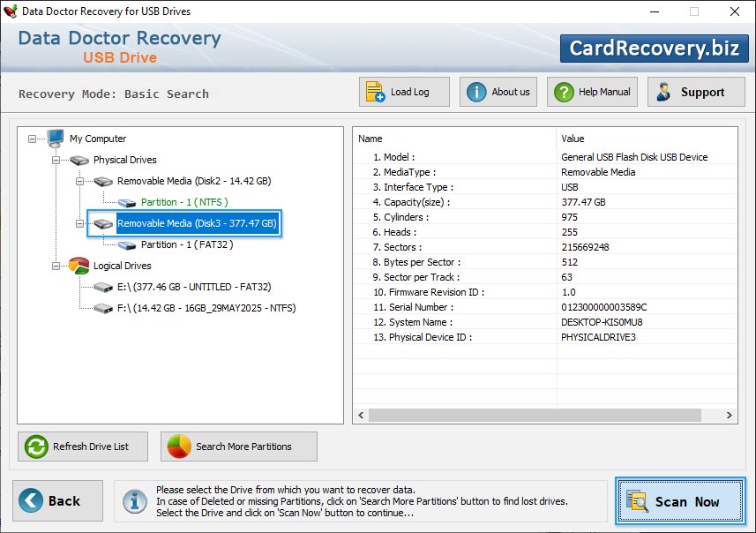Screen dimensions: 756x533
Task: Click the '11. Serial Number :' row name
Action: click(413, 307)
